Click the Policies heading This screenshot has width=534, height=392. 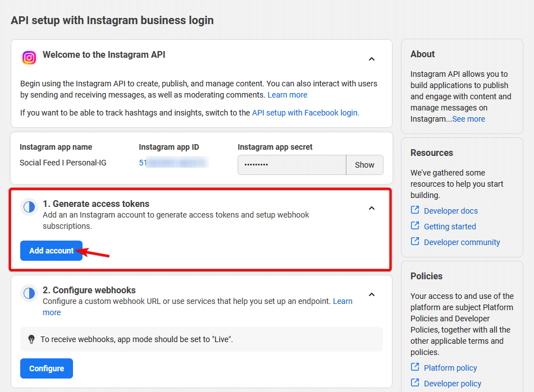click(426, 276)
